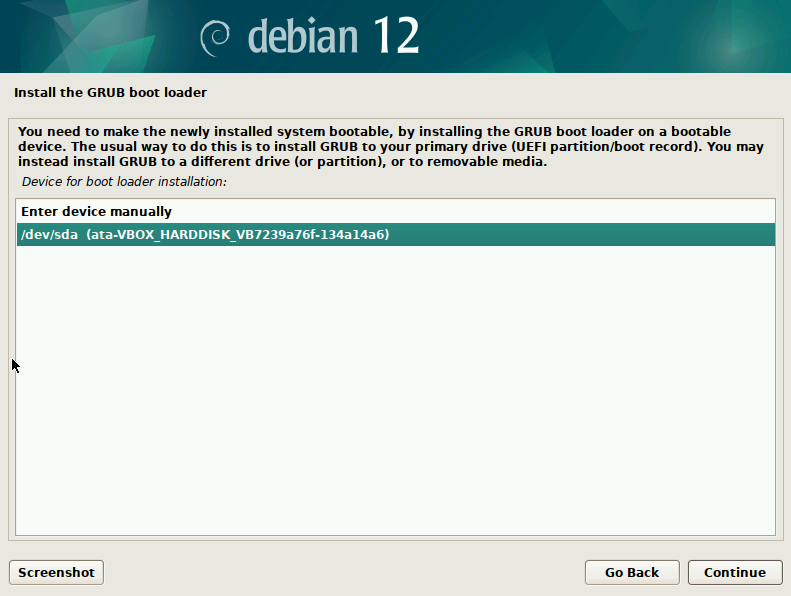Click the Continue button
Image resolution: width=791 pixels, height=596 pixels.
(735, 572)
